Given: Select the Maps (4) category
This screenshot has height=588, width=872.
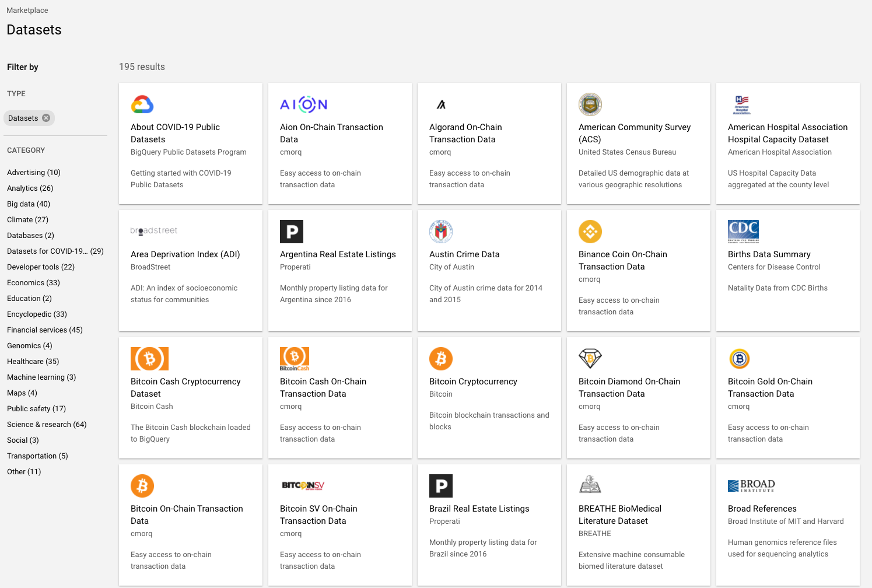Looking at the screenshot, I should pos(22,393).
